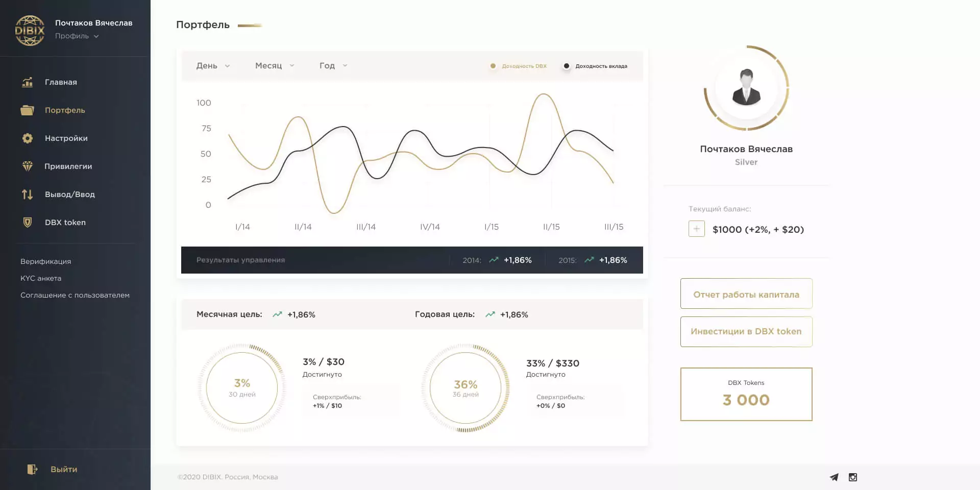Click the Главная chart icon

pyautogui.click(x=28, y=82)
